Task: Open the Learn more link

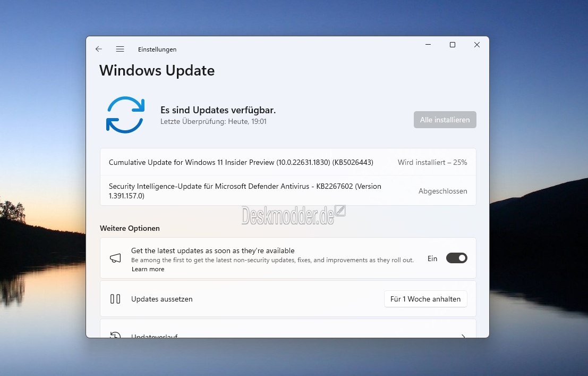Action: click(x=148, y=269)
